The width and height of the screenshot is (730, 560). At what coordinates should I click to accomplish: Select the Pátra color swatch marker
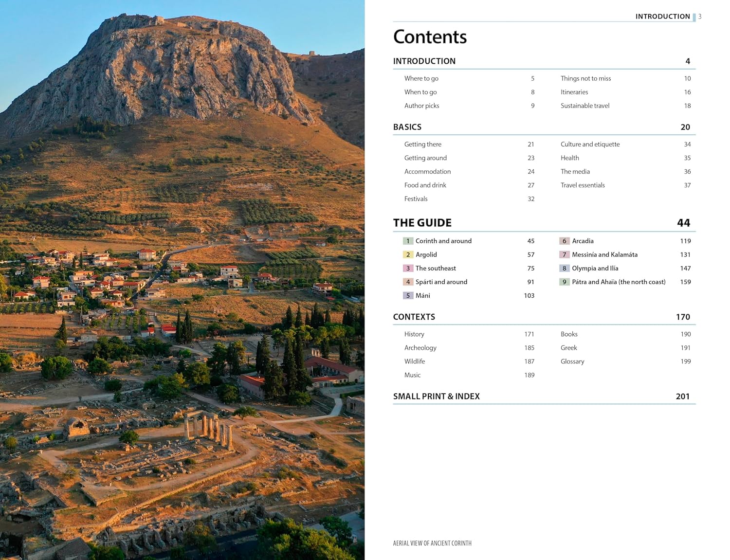[565, 282]
